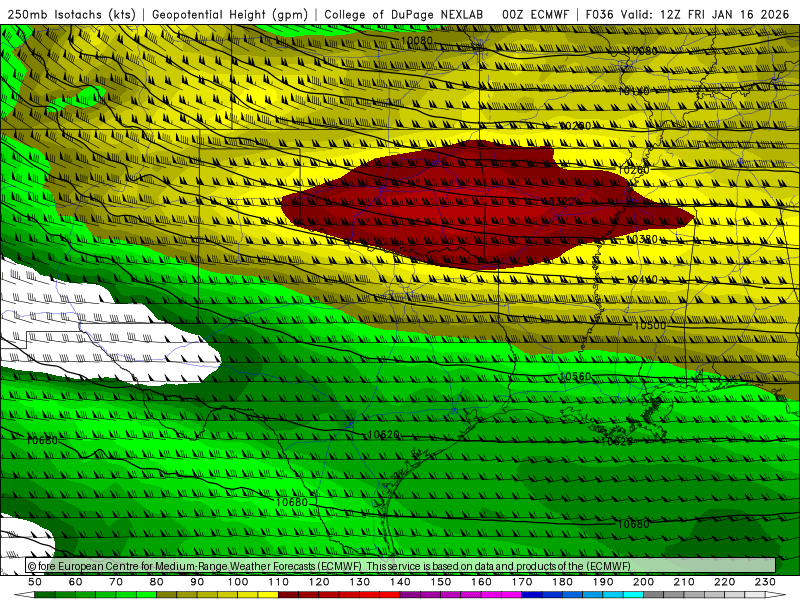Viewport: 800px width, 600px height.
Task: Click the ECMWF copyright notice banner
Action: (x=401, y=566)
